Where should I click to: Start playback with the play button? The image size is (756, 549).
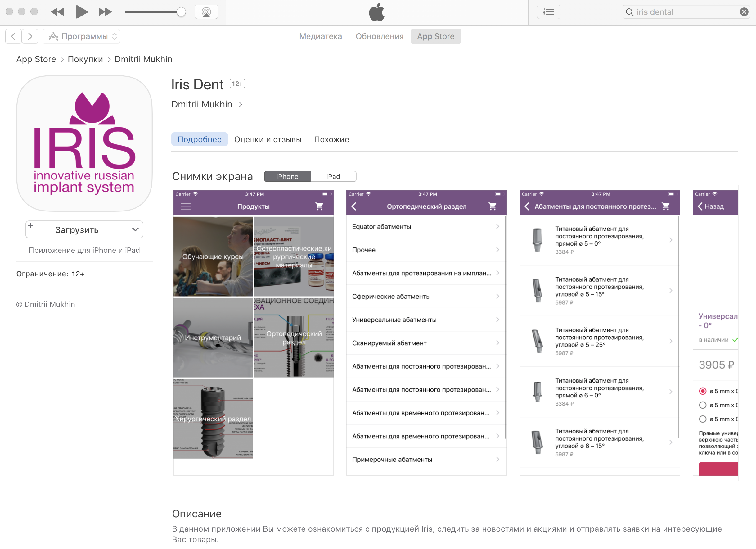coord(82,12)
